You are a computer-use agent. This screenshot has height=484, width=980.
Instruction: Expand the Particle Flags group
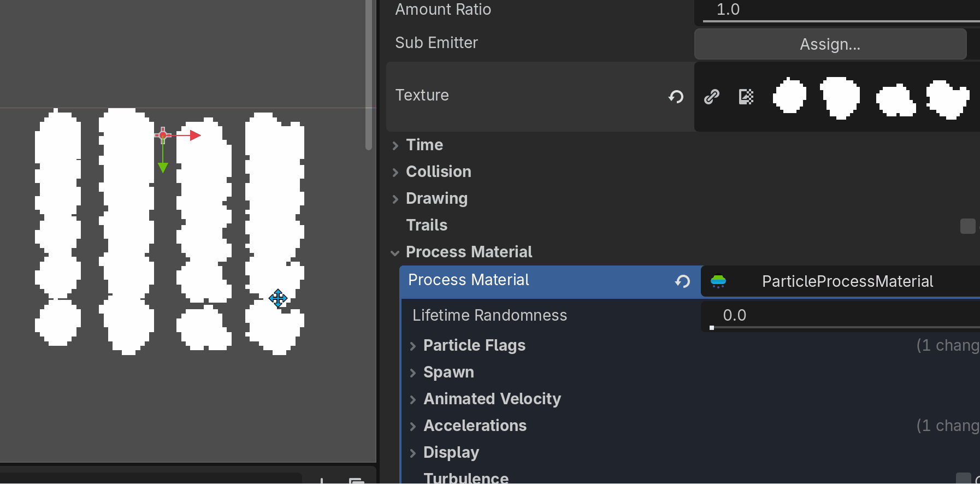413,346
